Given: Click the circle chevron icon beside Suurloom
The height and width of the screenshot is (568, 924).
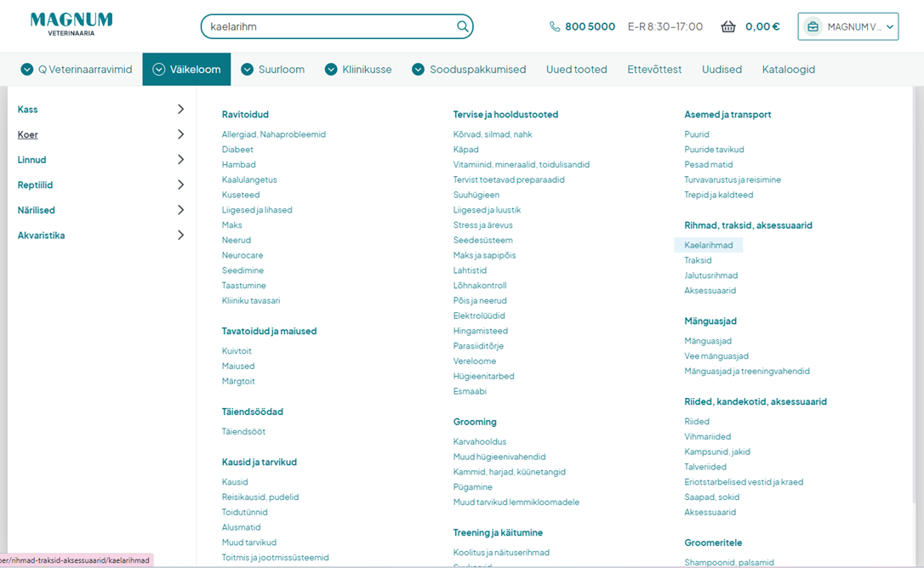Looking at the screenshot, I should (247, 69).
